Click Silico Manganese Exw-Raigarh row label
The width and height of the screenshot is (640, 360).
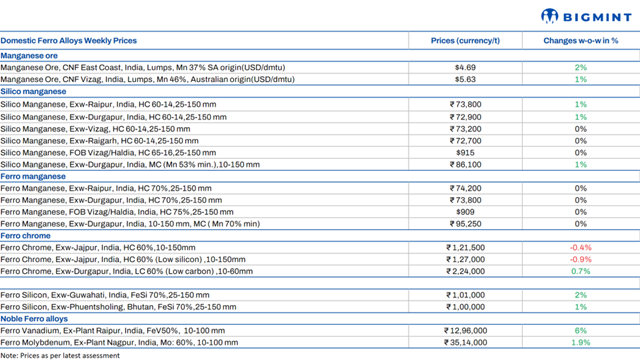point(99,141)
